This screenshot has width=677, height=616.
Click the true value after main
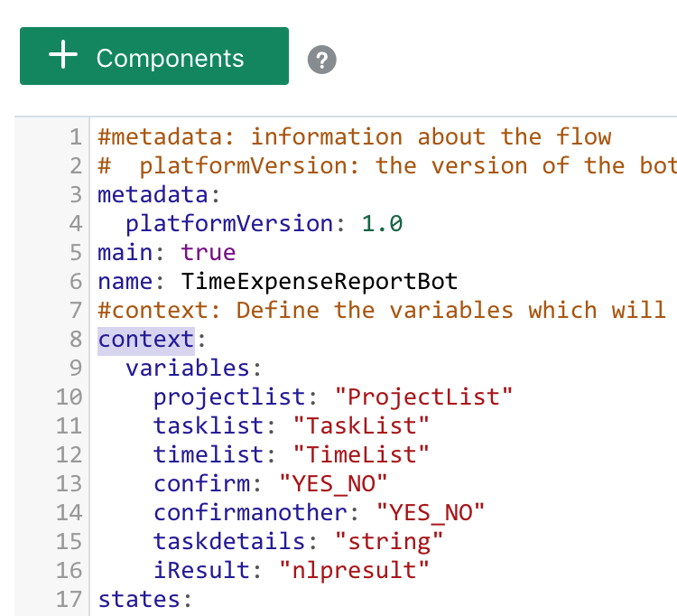coord(209,253)
